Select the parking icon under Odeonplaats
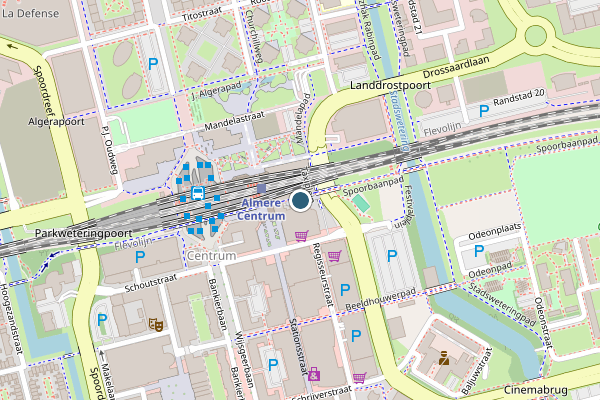 coord(479,251)
